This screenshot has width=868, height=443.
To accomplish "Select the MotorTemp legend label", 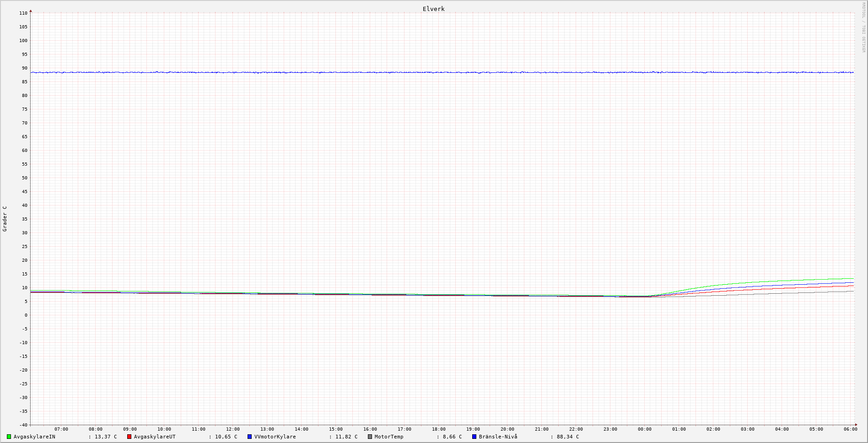I will pyautogui.click(x=389, y=437).
